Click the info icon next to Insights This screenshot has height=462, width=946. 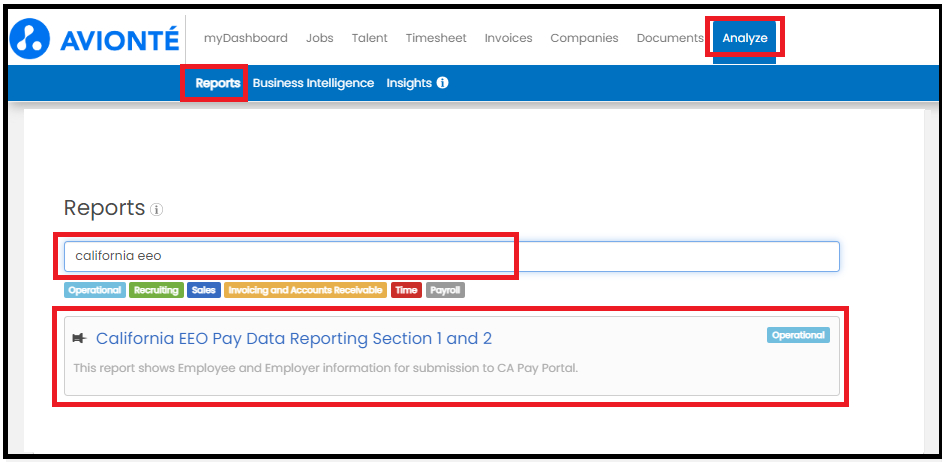click(442, 83)
